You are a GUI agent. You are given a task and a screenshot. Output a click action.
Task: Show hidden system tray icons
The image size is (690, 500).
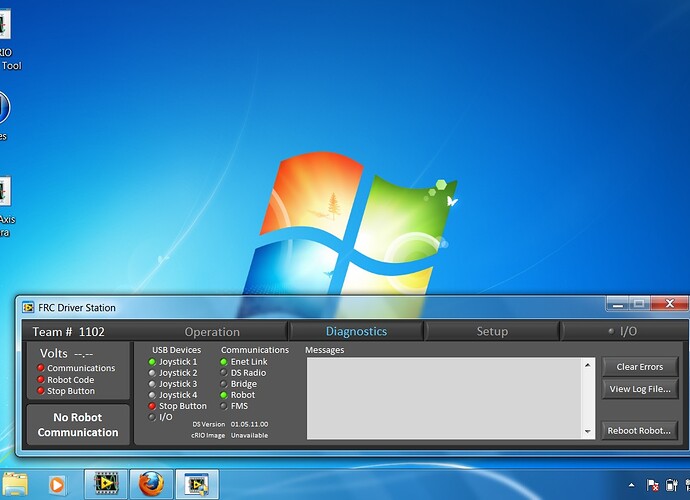coord(632,485)
